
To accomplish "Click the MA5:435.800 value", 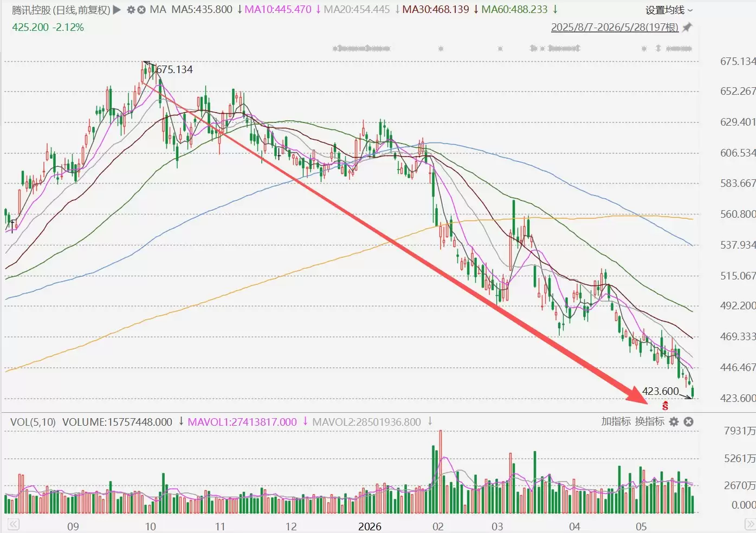I will [x=202, y=10].
